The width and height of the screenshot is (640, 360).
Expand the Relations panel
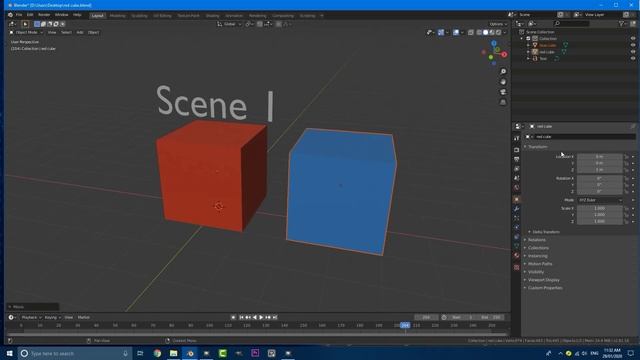pos(536,240)
